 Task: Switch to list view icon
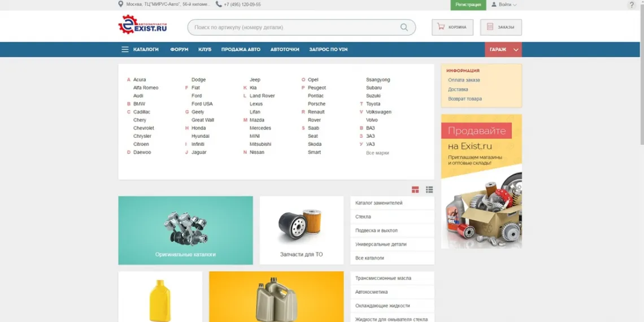click(429, 189)
